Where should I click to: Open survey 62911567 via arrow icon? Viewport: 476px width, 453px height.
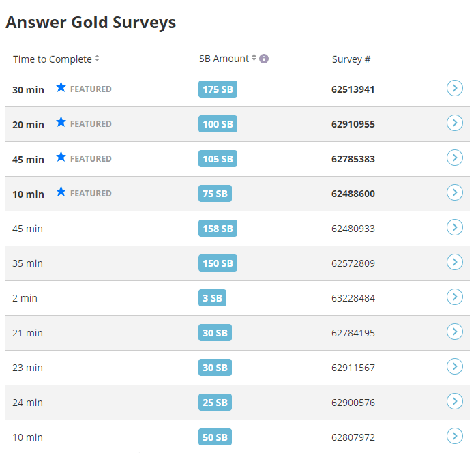click(454, 366)
